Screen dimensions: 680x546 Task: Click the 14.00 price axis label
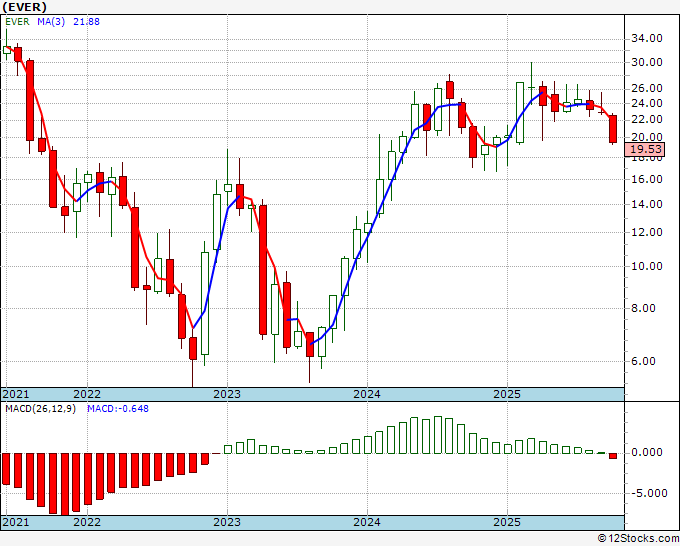[x=647, y=204]
